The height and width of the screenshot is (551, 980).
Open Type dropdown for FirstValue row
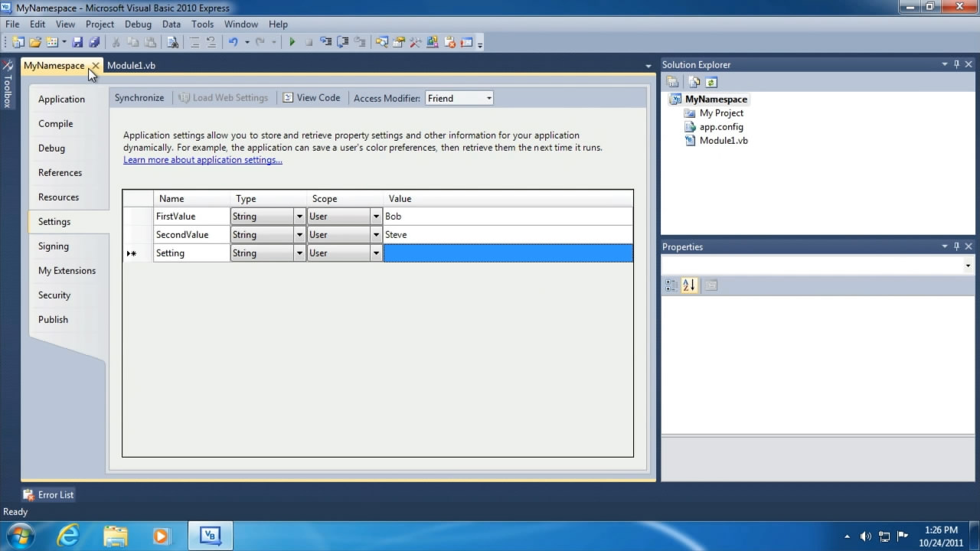[x=299, y=217]
